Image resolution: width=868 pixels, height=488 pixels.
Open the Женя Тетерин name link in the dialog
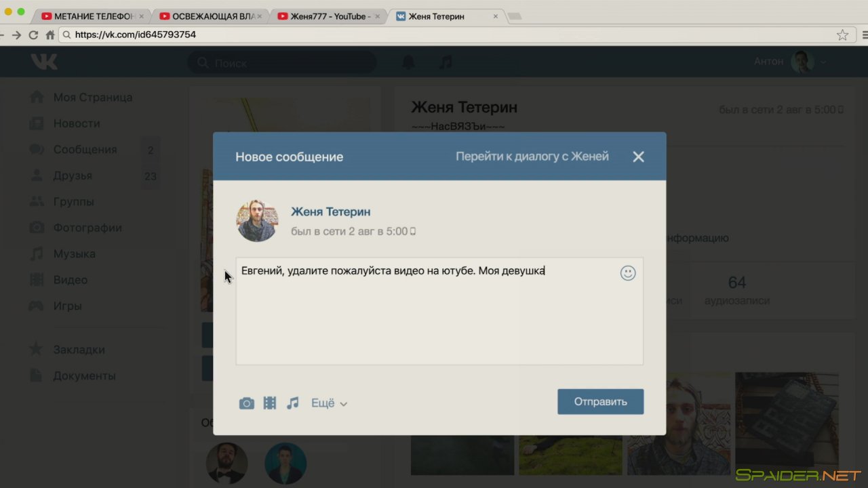[330, 211]
